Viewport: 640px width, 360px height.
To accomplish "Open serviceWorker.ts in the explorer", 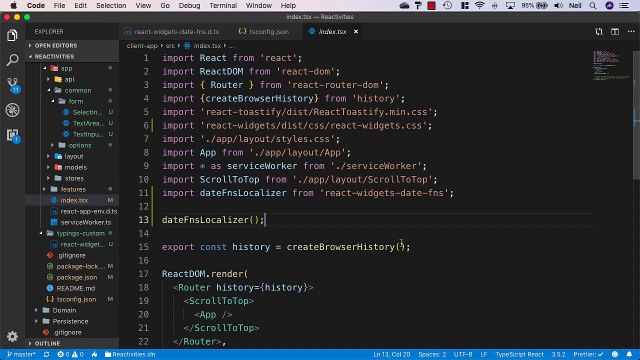I will coord(72,222).
